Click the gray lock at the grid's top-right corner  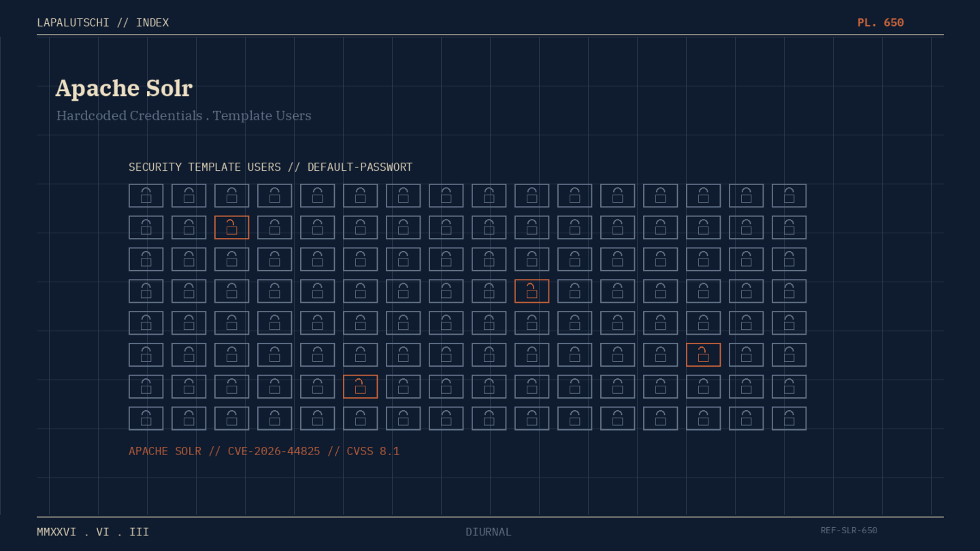tap(789, 195)
